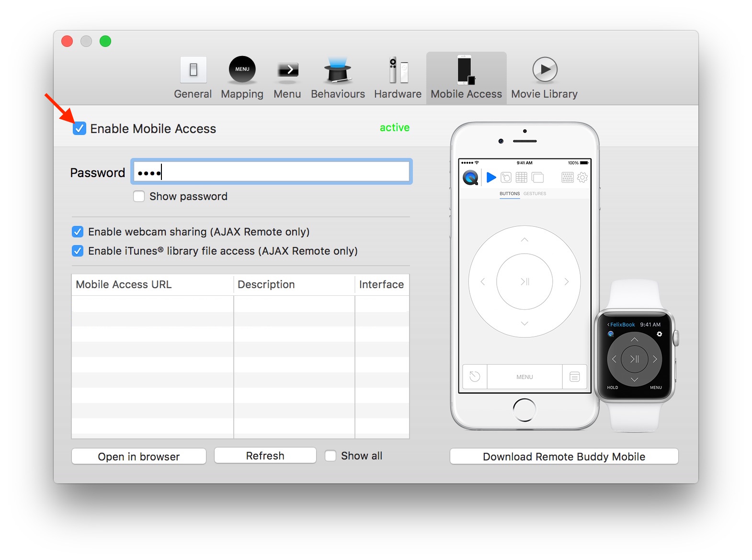Click the left arrow on phone remote wheel
This screenshot has width=752, height=560.
tap(483, 281)
